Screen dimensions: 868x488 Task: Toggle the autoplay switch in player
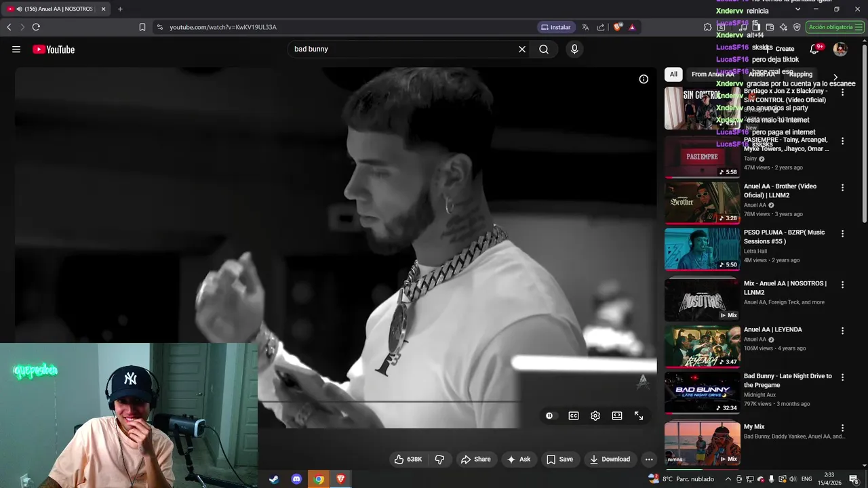click(x=550, y=415)
